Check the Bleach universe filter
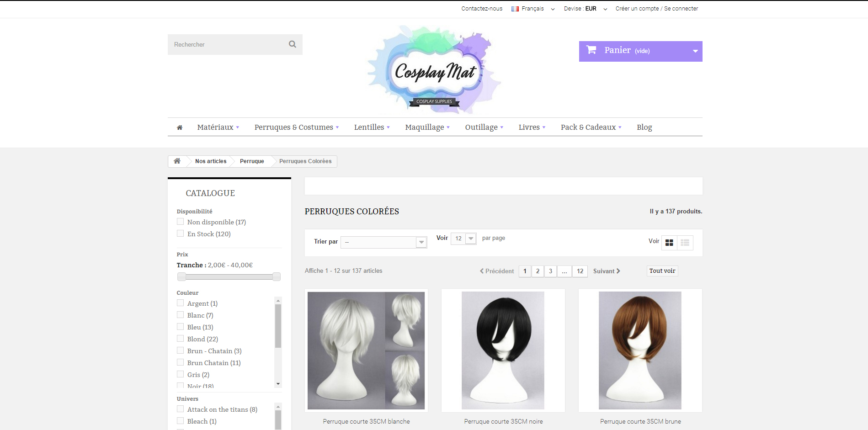This screenshot has width=868, height=430. point(180,421)
